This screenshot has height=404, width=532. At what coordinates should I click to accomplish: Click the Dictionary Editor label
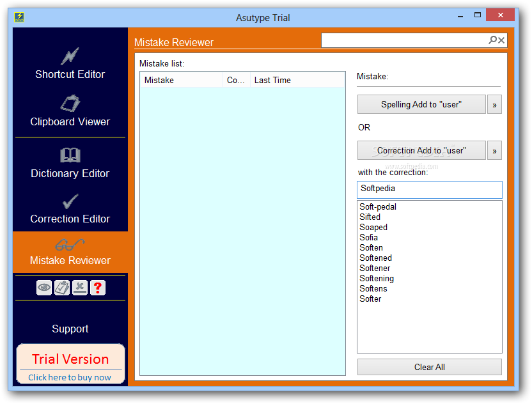[70, 173]
